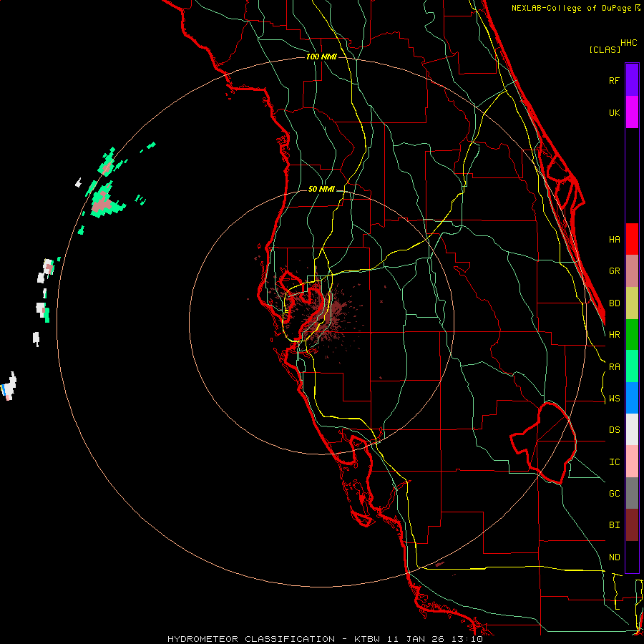Image resolution: width=644 pixels, height=644 pixels.
Task: Click the RF legend label
Action: 614,80
